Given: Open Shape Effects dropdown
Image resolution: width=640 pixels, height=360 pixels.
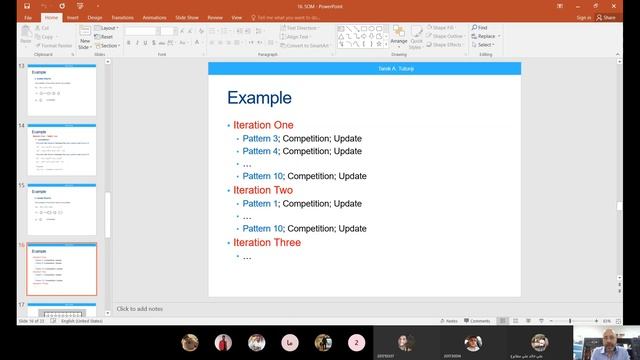Looking at the screenshot, I should click(445, 45).
